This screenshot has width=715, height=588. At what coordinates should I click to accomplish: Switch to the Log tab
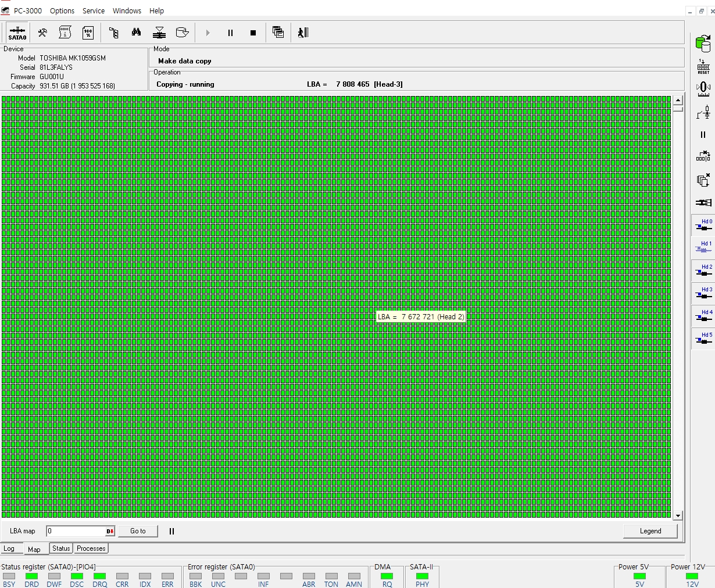click(9, 548)
